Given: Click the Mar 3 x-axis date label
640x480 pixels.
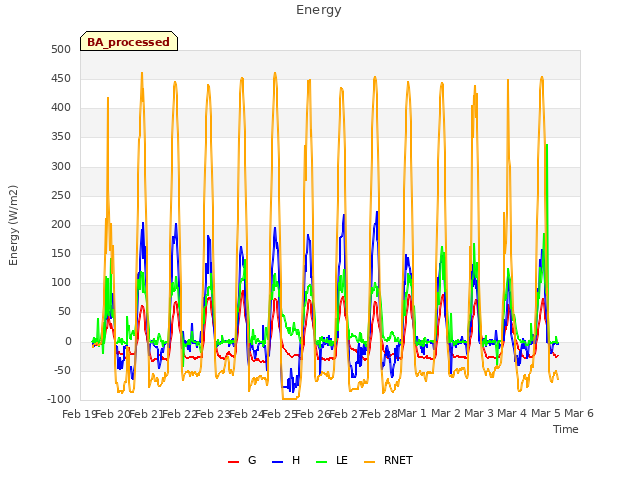Looking at the screenshot, I should [x=479, y=413].
